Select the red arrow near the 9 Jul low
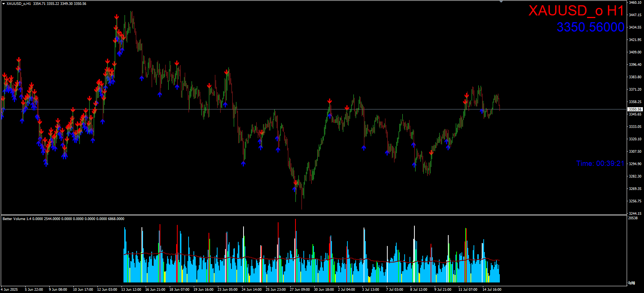The height and width of the screenshot is (293, 644). coord(431,153)
